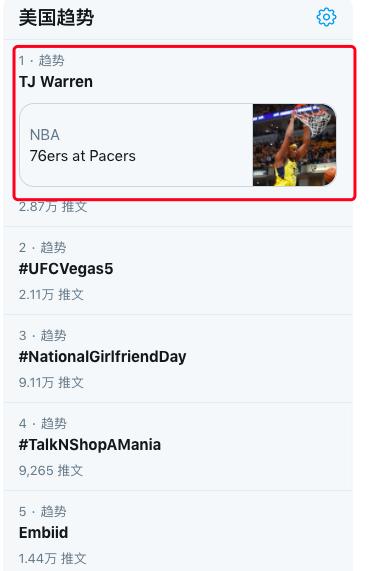Click the '2 · 趋势' rank label
This screenshot has height=571, width=380.
click(x=42, y=248)
